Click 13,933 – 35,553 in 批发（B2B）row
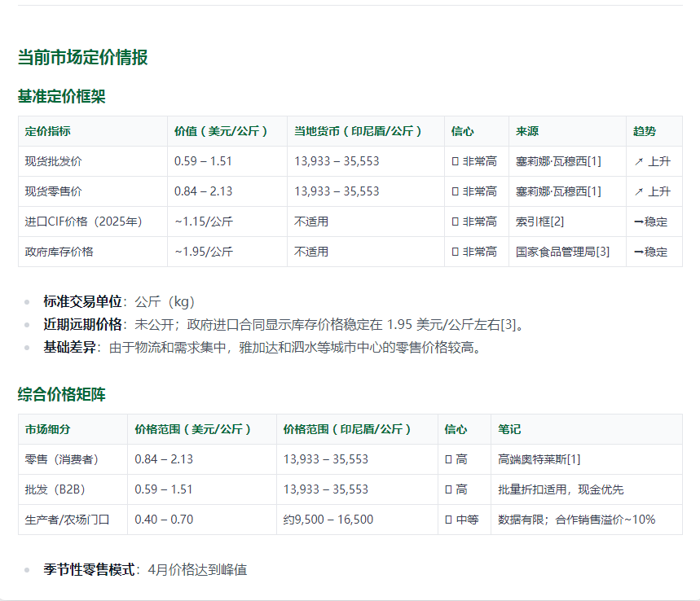The width and height of the screenshot is (700, 601). tap(326, 489)
